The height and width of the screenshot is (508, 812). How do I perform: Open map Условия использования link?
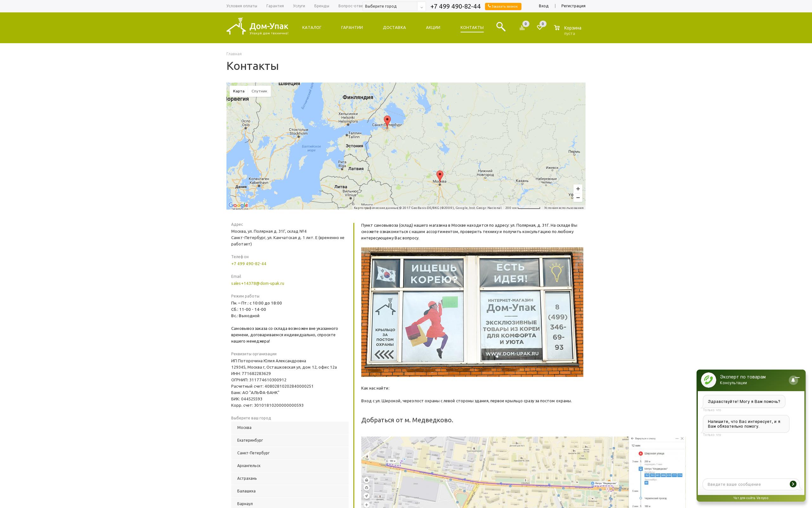pyautogui.click(x=564, y=208)
